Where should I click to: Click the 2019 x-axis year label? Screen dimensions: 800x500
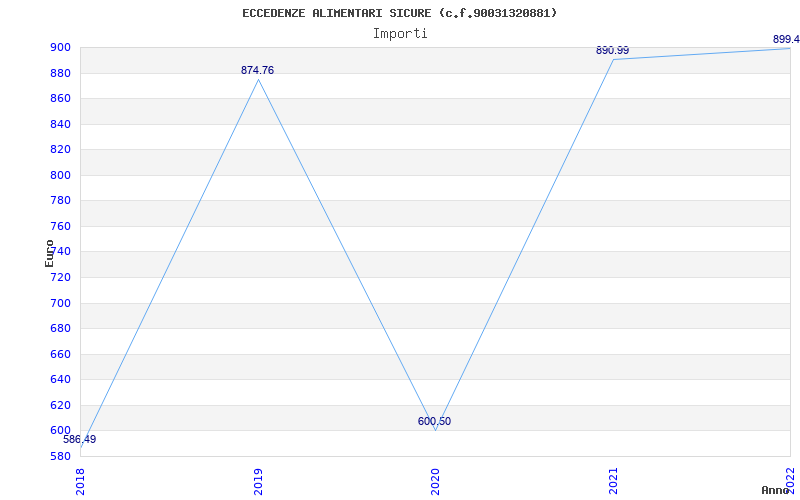click(x=258, y=481)
